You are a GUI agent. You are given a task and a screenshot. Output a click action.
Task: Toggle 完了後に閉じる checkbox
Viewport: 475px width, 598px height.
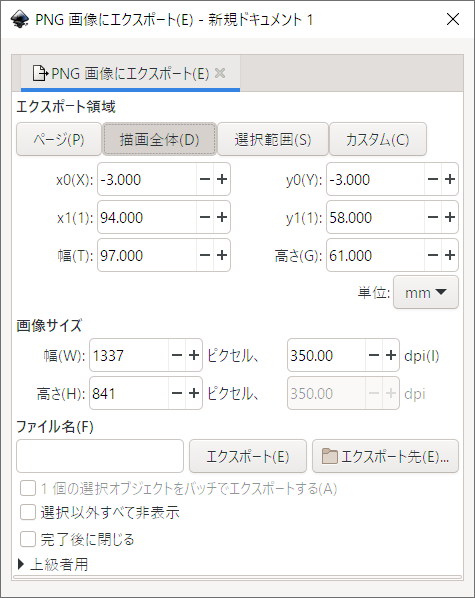pyautogui.click(x=28, y=540)
